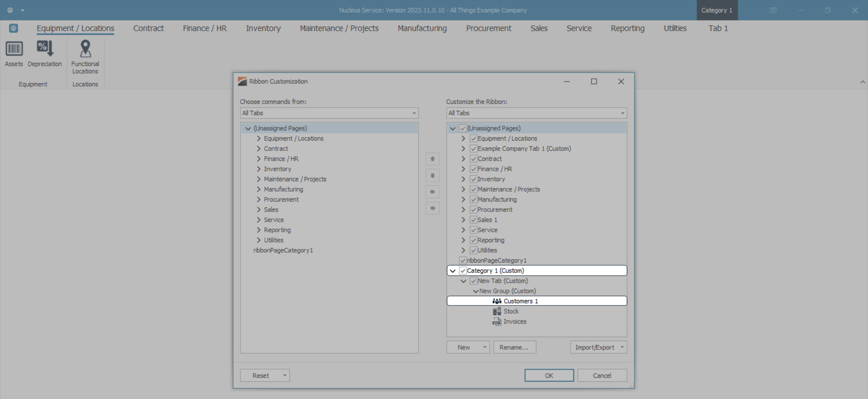868x399 pixels.
Task: Select Service in the right ribbon list
Action: [x=487, y=230]
